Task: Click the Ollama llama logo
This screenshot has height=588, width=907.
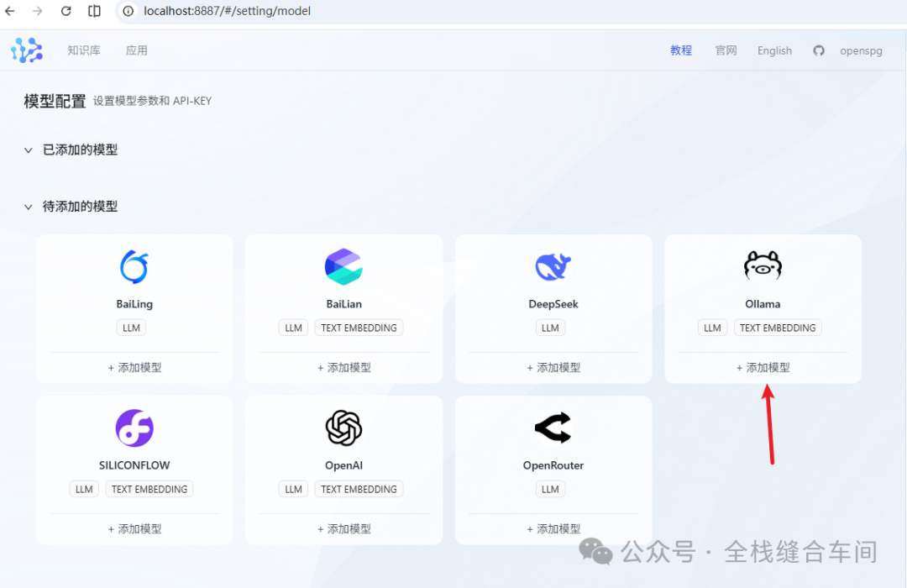Action: [x=763, y=265]
